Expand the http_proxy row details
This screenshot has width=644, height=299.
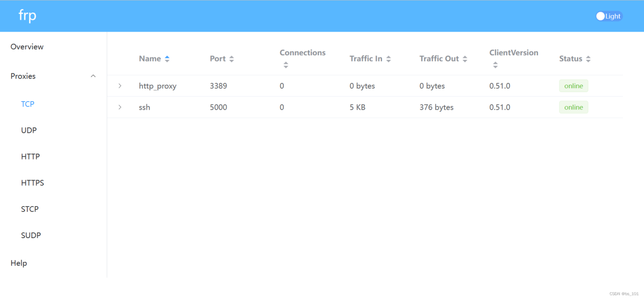pyautogui.click(x=120, y=86)
